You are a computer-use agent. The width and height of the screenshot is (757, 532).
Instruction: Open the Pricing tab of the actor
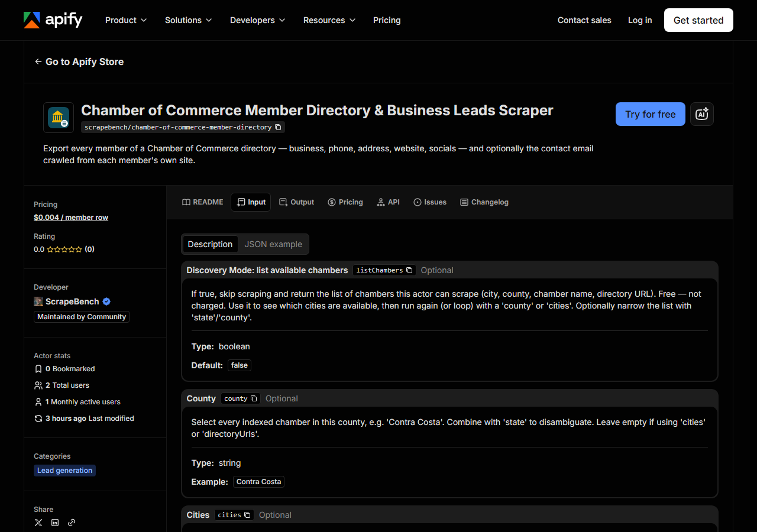pos(345,202)
